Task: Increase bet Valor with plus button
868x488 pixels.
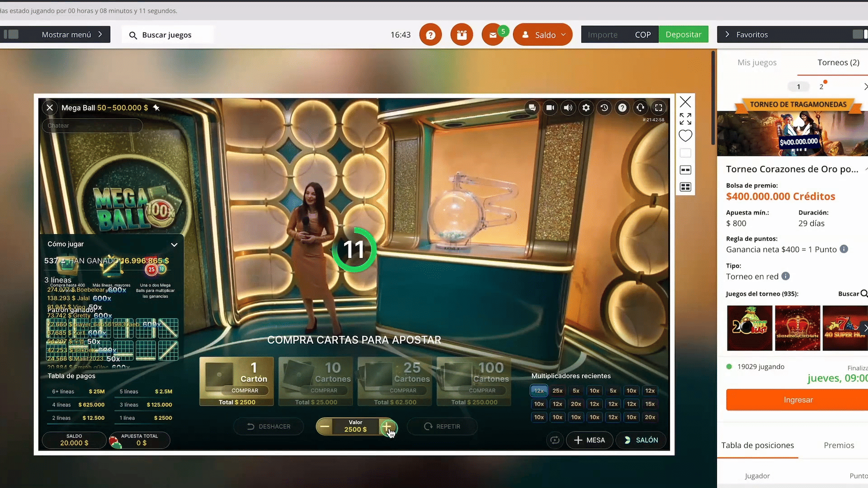Action: tap(387, 427)
